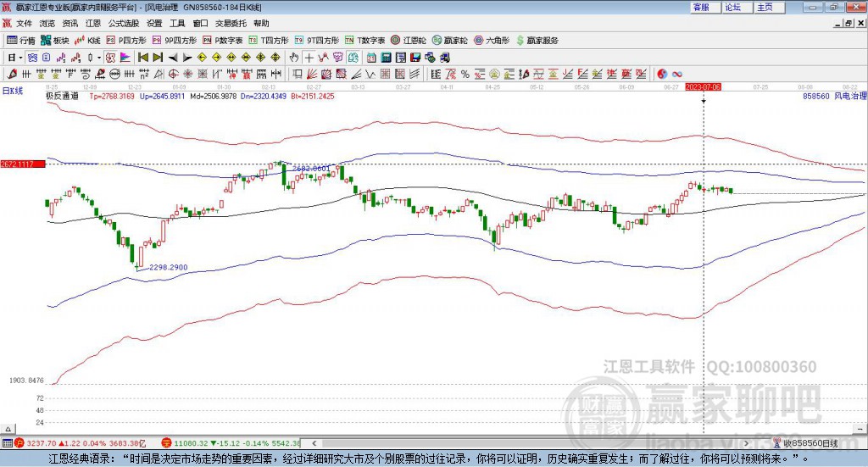Click the 论坛 forum button
This screenshot has width=868, height=467.
click(737, 7)
